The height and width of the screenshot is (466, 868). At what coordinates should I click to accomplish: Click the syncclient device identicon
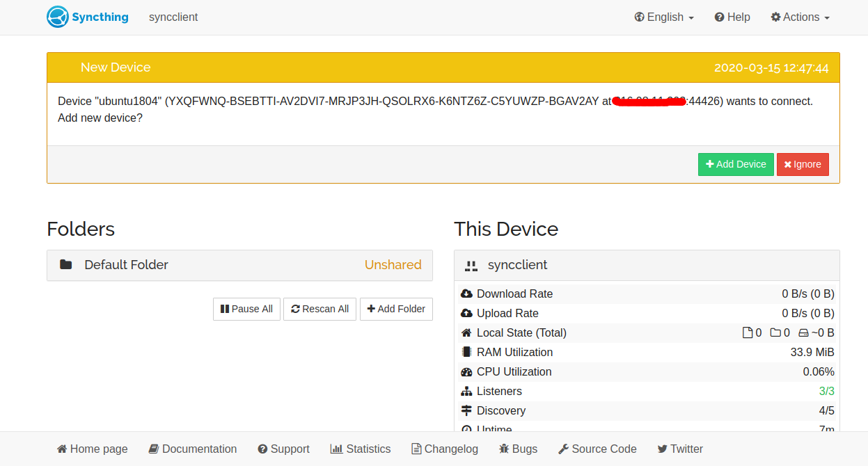pos(471,265)
